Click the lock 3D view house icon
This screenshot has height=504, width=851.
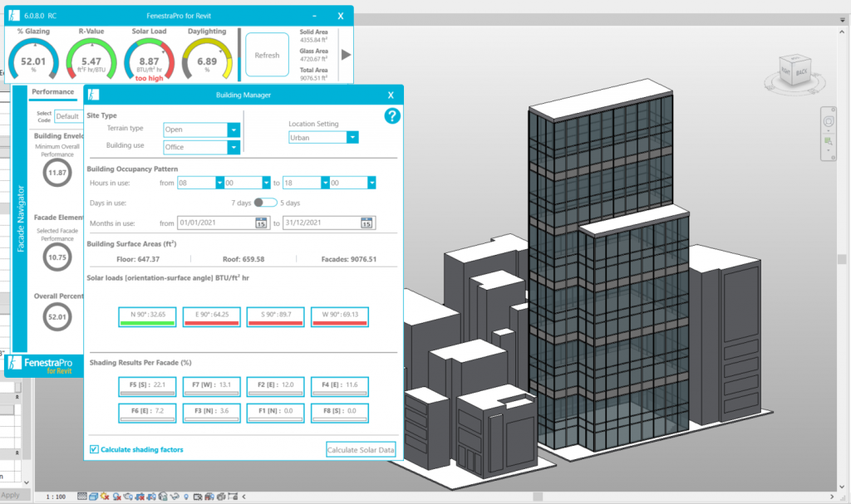(163, 497)
